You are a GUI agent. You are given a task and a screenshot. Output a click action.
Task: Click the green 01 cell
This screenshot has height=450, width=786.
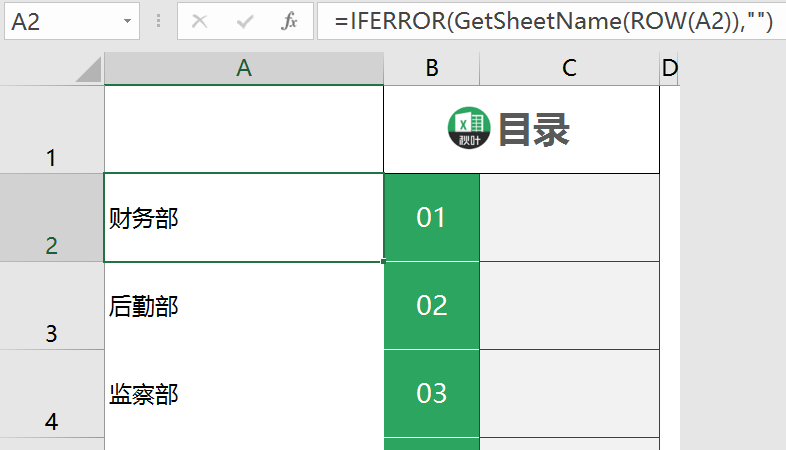(432, 217)
